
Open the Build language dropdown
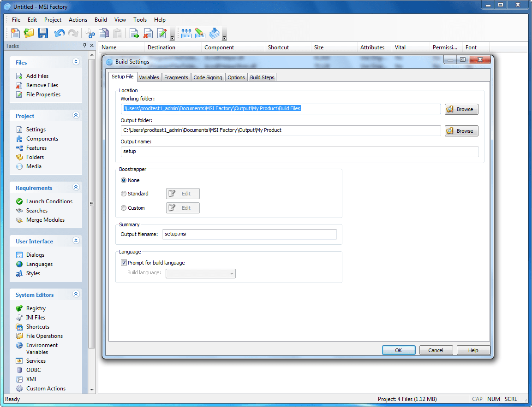coord(201,274)
